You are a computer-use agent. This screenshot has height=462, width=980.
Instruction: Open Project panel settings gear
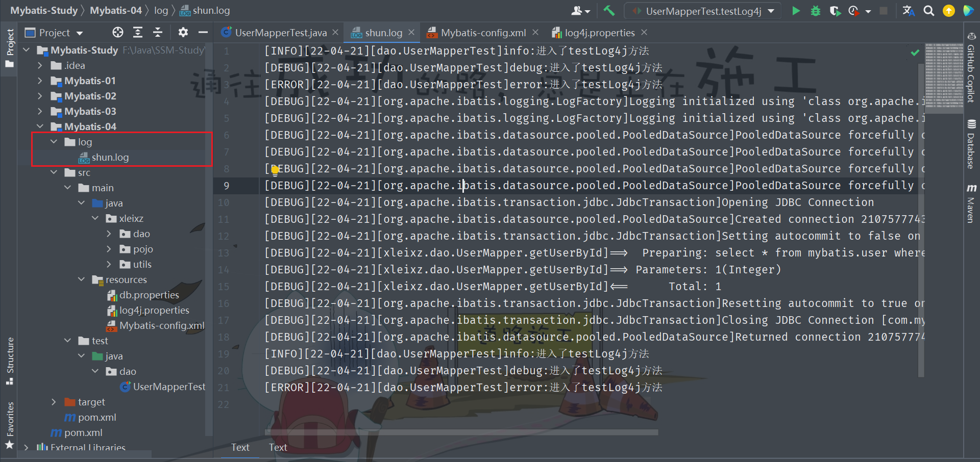click(x=183, y=33)
